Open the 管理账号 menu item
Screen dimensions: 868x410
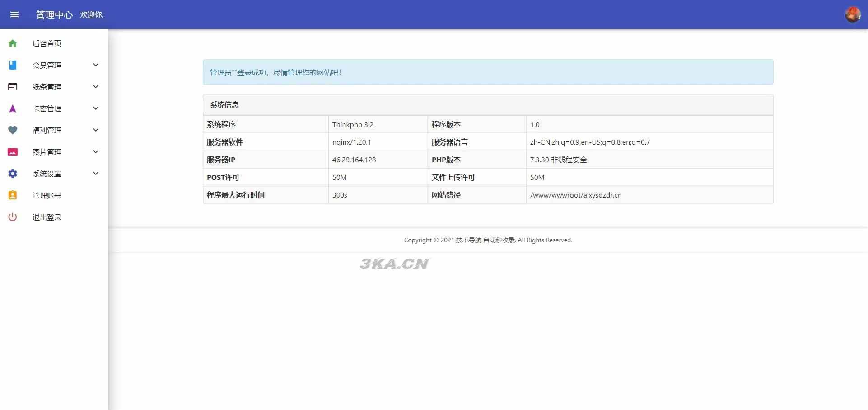point(47,195)
